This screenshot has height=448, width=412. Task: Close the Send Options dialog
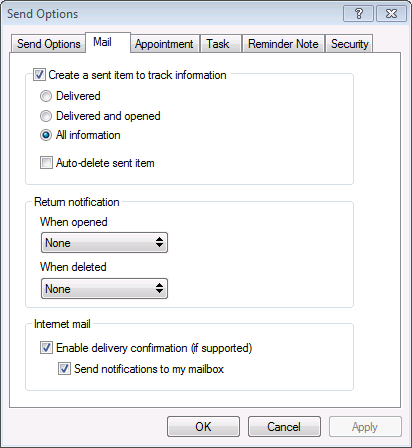tap(391, 14)
